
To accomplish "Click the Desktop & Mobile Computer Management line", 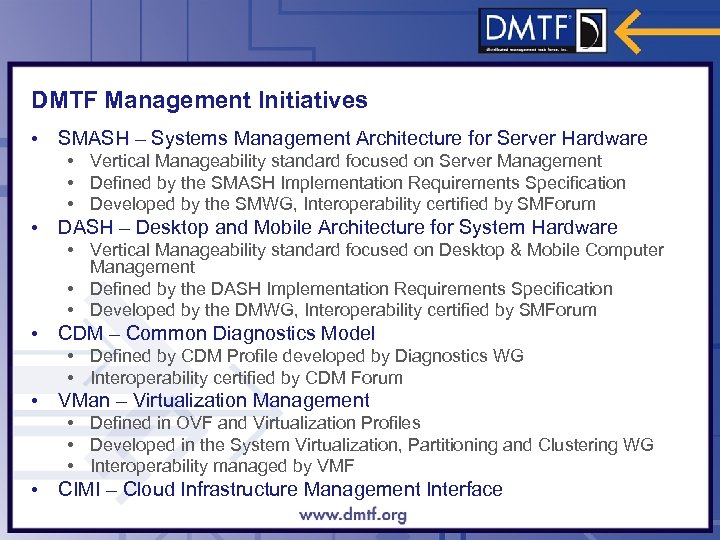I will (x=377, y=258).
